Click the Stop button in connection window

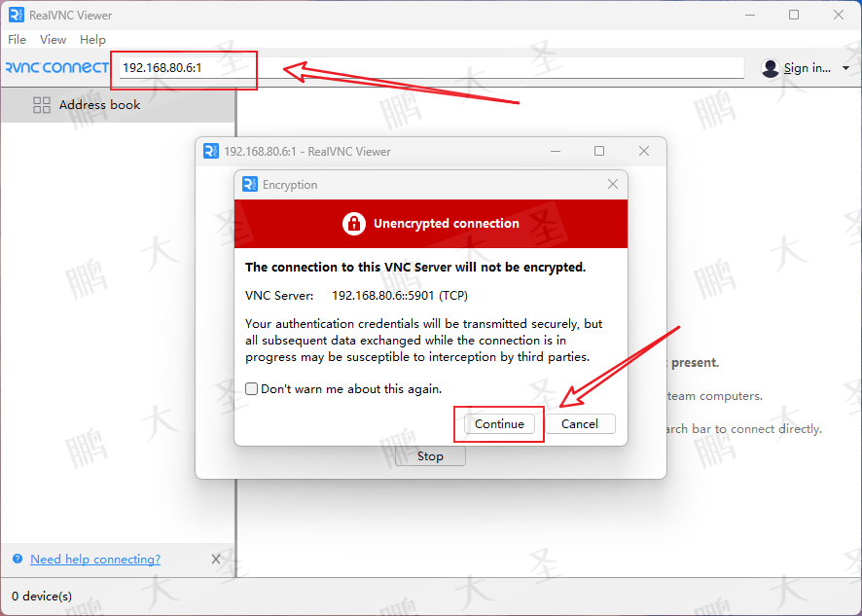(430, 456)
